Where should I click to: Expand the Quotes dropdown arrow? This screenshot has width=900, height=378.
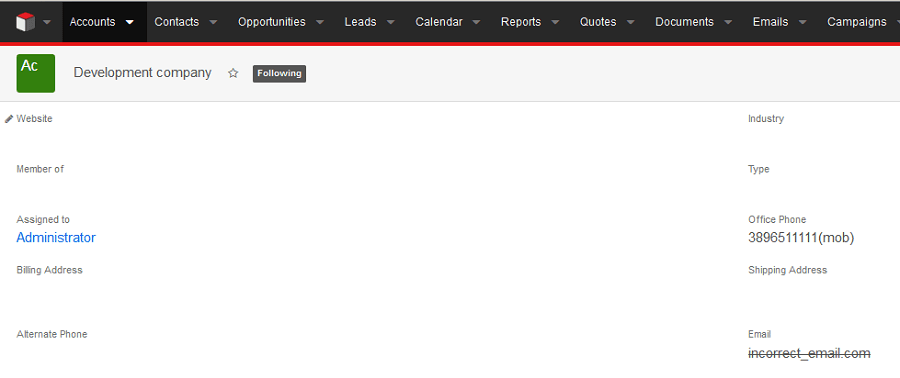coord(630,22)
